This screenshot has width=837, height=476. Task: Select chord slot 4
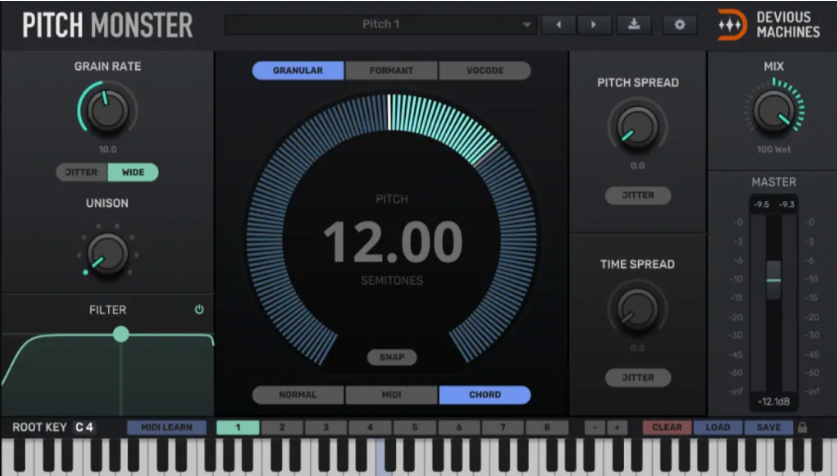point(370,427)
